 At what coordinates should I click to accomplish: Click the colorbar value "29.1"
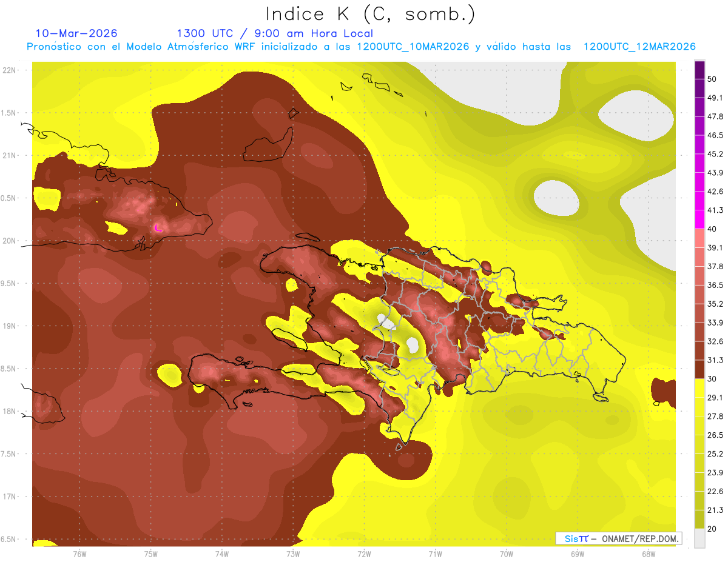[x=716, y=398]
